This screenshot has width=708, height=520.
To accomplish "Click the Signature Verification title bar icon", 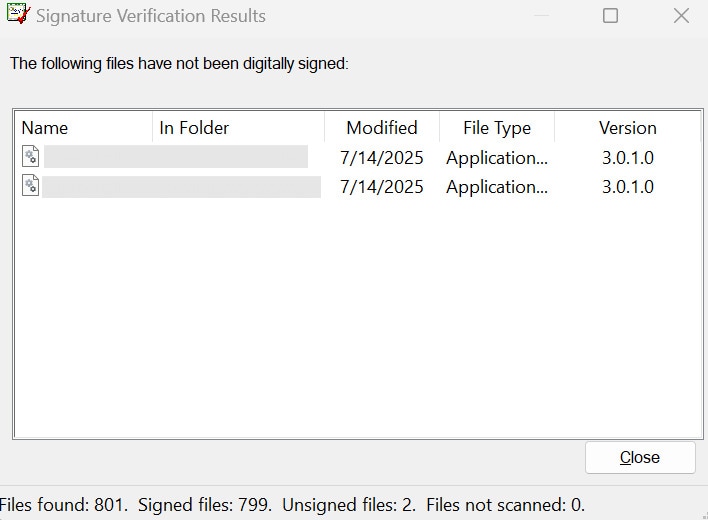I will (17, 15).
